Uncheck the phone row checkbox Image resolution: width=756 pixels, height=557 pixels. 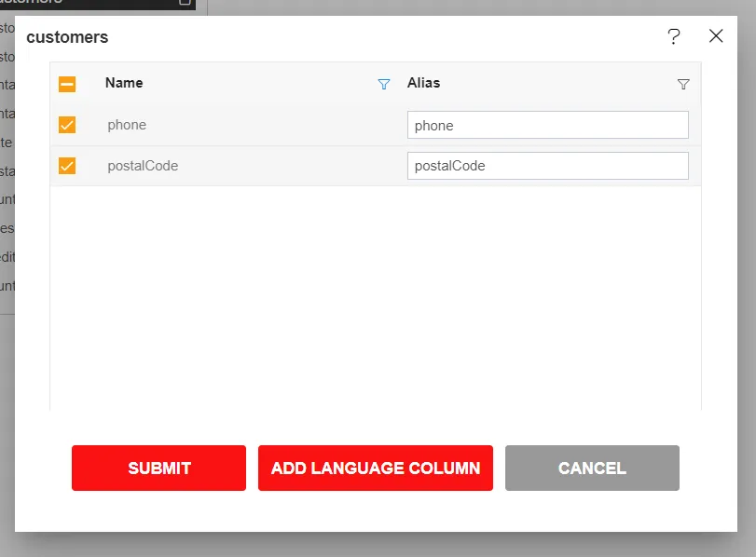[x=67, y=125]
